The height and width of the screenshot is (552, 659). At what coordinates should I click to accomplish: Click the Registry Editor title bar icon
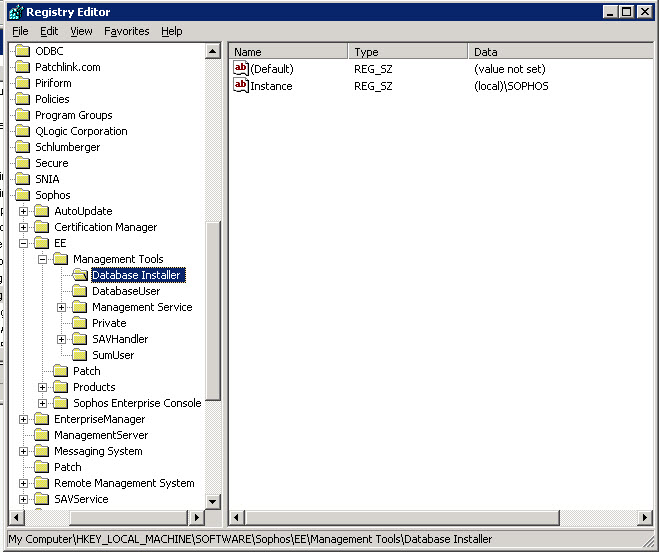[16, 12]
